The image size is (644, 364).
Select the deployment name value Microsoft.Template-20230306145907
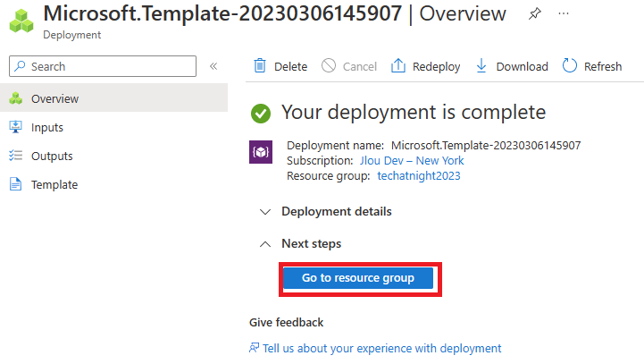click(486, 145)
